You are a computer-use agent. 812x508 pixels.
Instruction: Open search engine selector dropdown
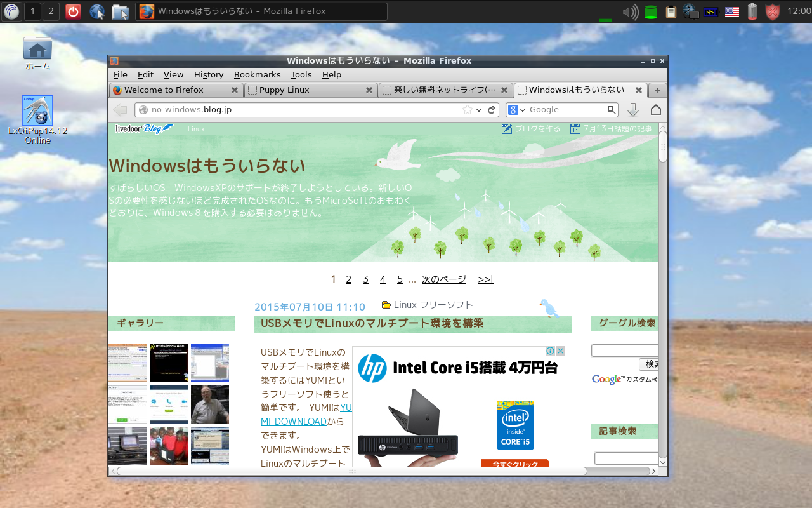(518, 110)
